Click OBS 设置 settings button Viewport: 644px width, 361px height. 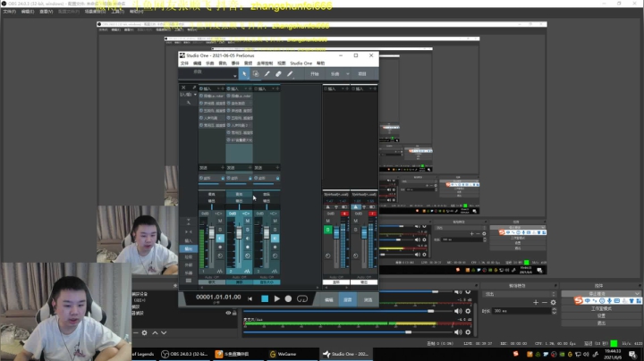point(601,316)
